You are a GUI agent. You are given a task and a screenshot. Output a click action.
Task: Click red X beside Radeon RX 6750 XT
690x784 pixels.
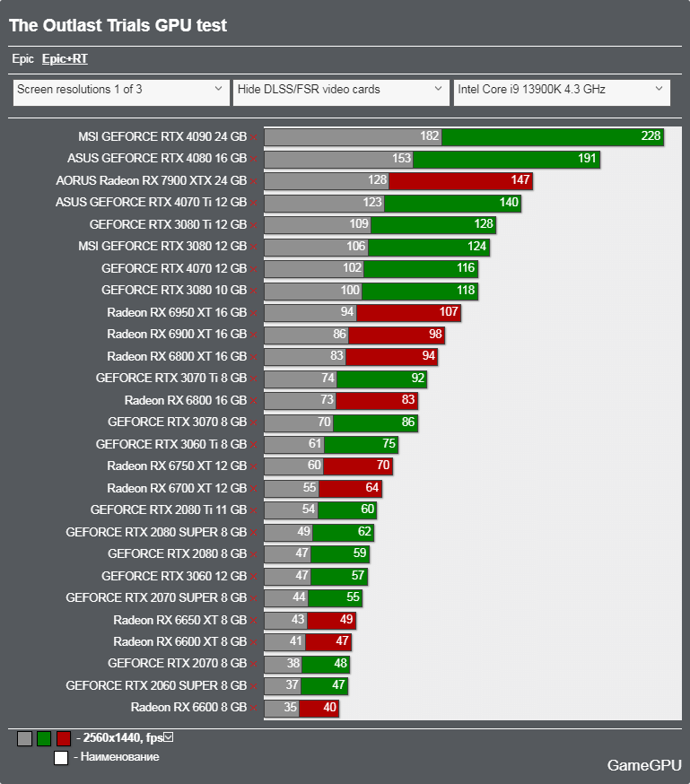pos(254,466)
